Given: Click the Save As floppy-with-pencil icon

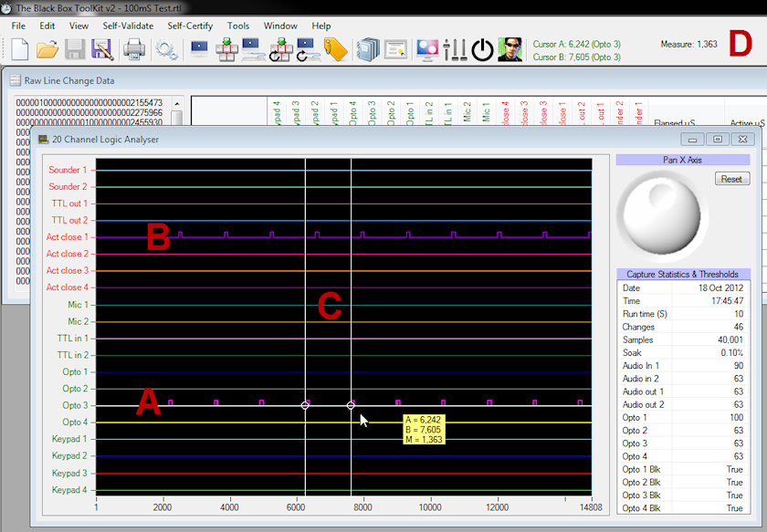Looking at the screenshot, I should tap(101, 49).
